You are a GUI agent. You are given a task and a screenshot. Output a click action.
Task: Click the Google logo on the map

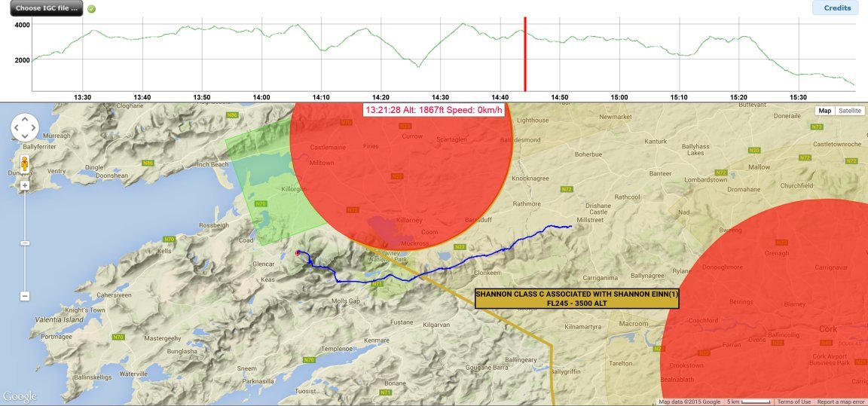[x=20, y=397]
